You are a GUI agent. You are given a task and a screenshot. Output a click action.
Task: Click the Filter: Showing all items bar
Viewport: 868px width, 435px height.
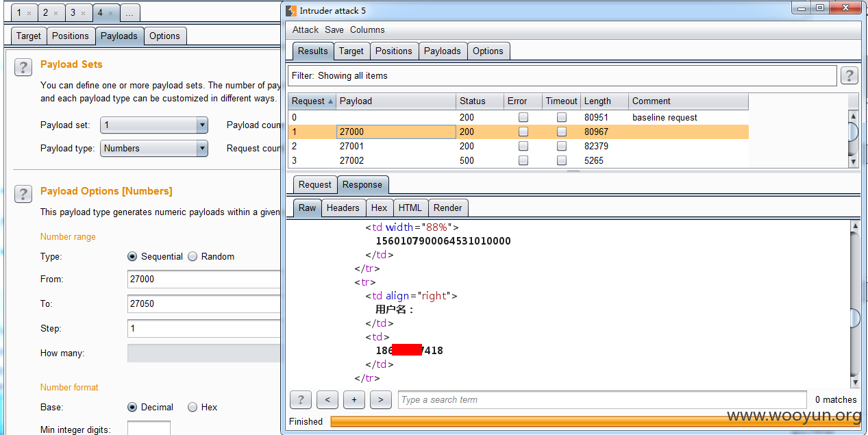point(562,75)
